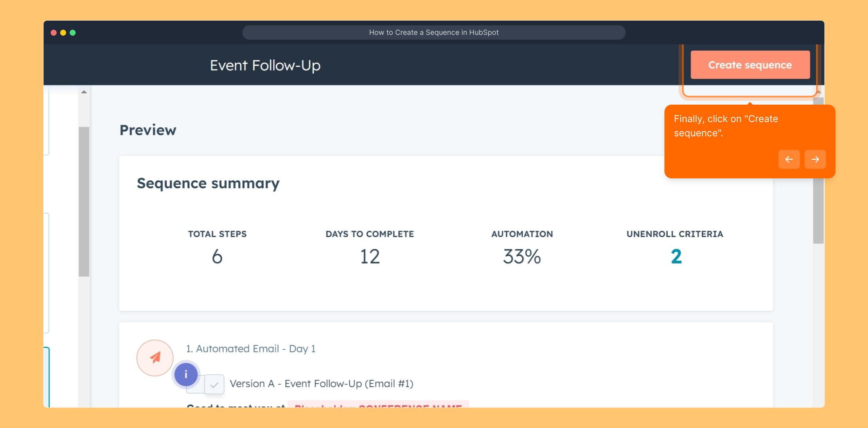Click the red close window dot

click(53, 32)
